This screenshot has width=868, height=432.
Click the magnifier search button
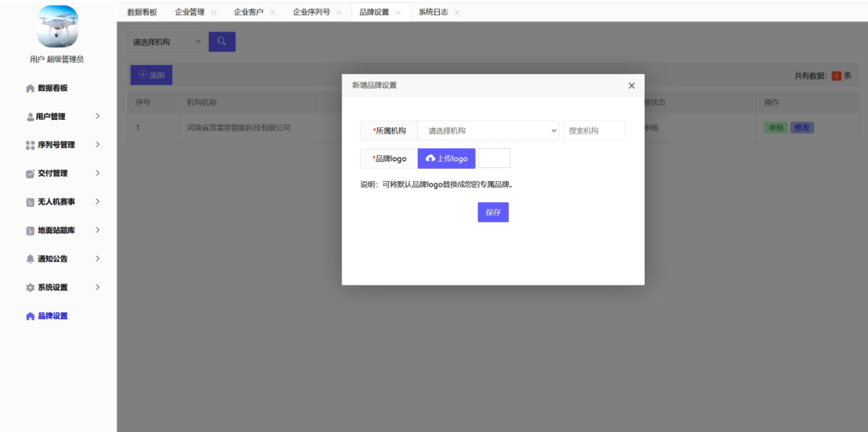[x=222, y=42]
